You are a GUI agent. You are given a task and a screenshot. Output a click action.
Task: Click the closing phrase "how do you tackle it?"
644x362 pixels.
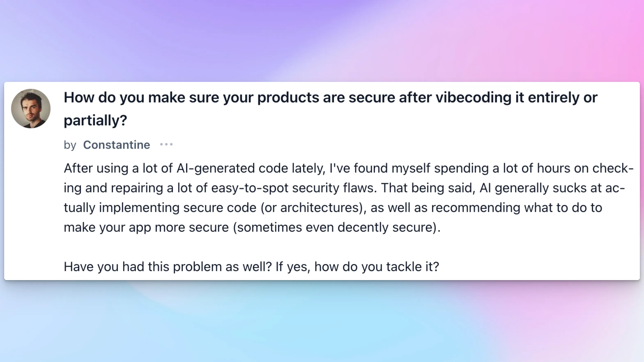click(x=376, y=267)
